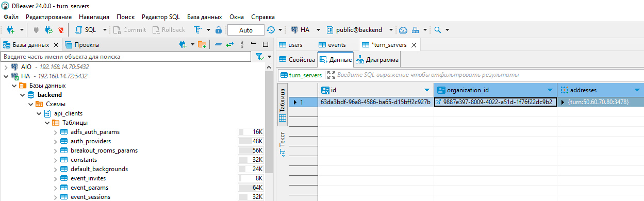Click the gray Connect plug icon

36,30
